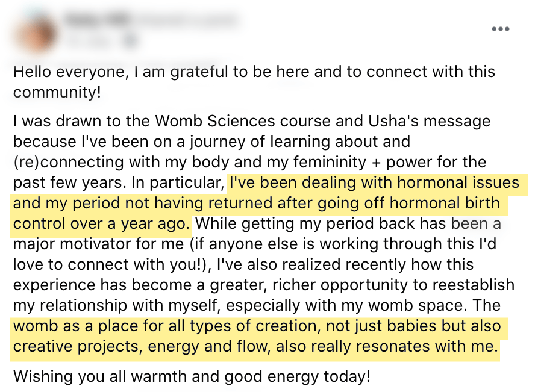Click the phrase "control over a year ago."
Screen dimensions: 535x392
click(x=101, y=223)
